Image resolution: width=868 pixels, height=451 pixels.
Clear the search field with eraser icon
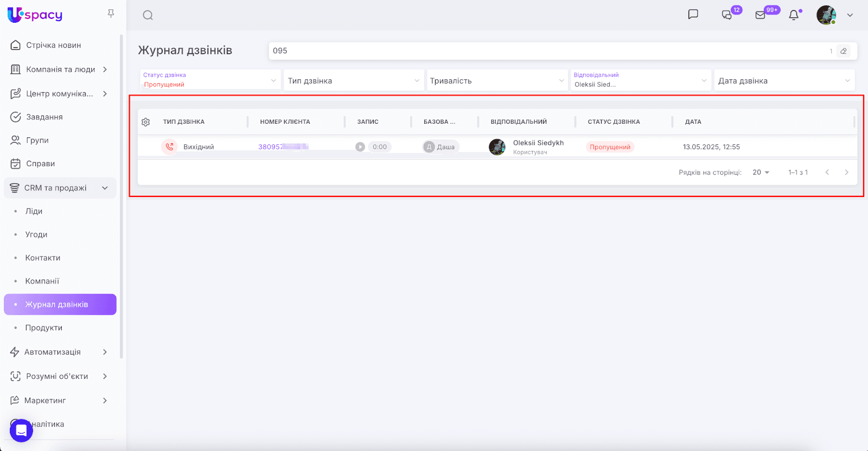pos(844,51)
